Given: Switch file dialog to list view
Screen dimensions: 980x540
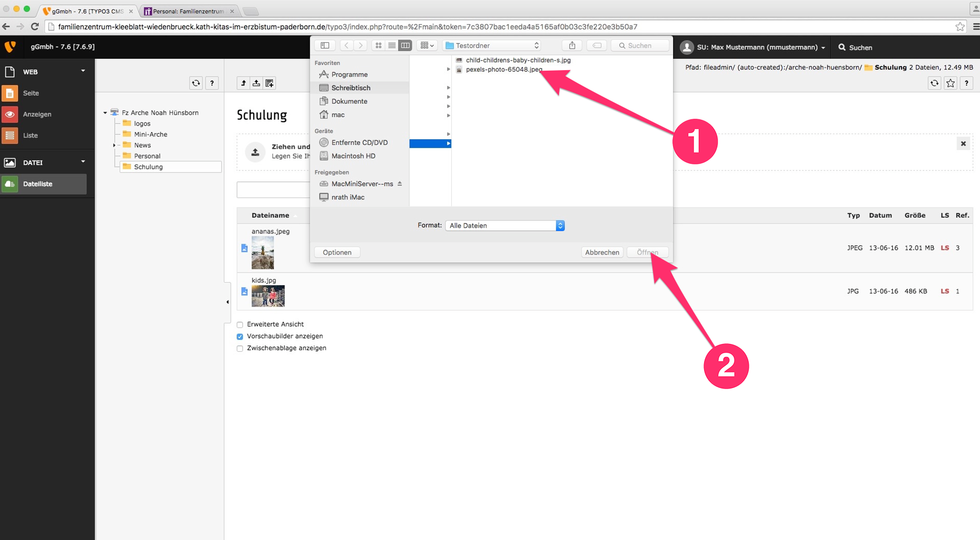Looking at the screenshot, I should [x=391, y=46].
